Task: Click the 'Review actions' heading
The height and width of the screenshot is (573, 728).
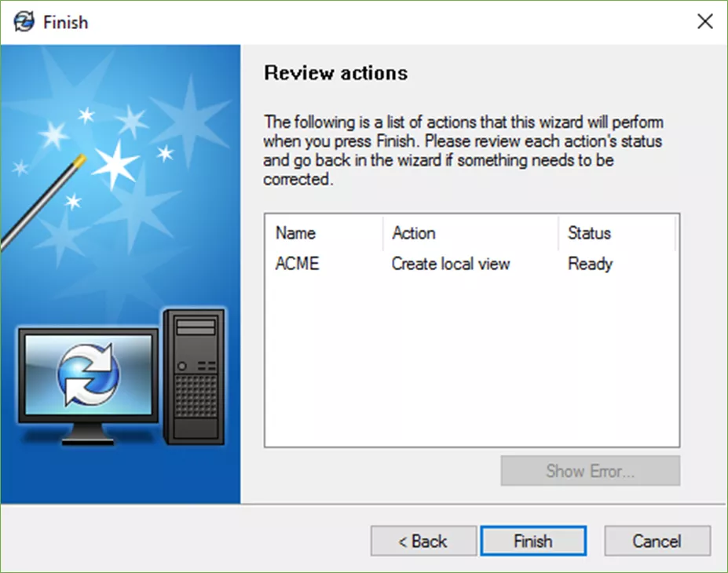Action: [x=335, y=73]
